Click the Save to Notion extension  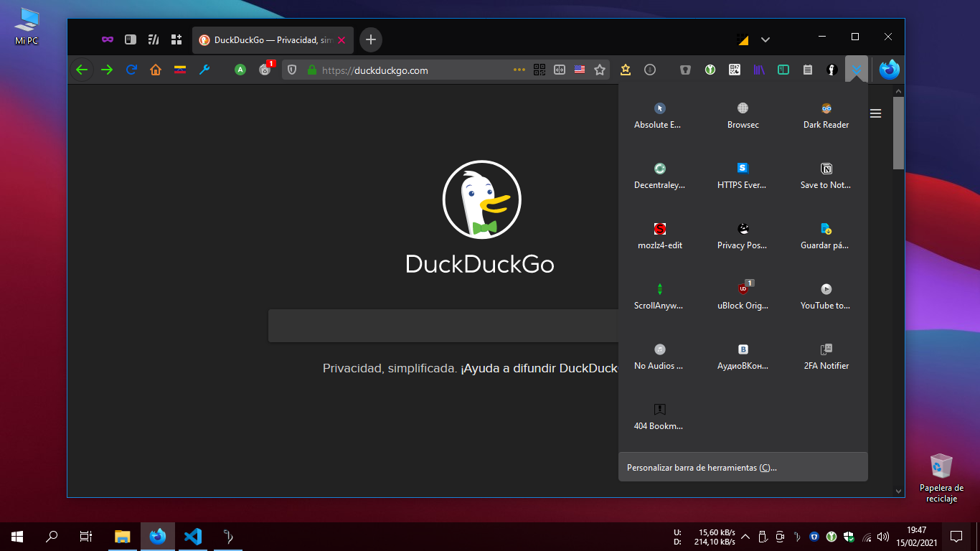(x=826, y=176)
